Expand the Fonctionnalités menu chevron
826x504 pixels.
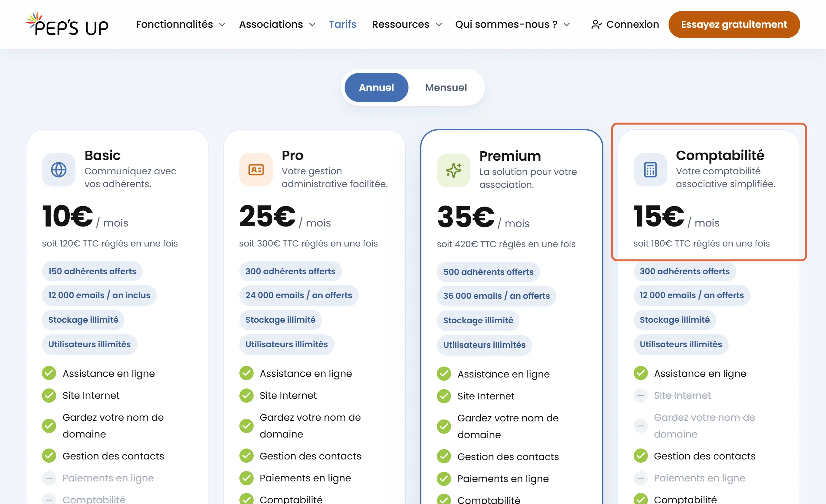222,25
